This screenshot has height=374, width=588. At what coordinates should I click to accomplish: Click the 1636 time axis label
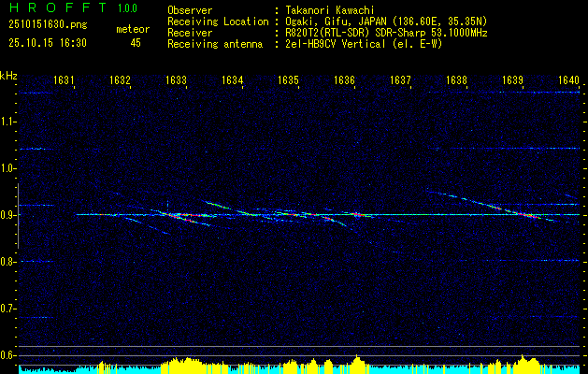point(344,79)
